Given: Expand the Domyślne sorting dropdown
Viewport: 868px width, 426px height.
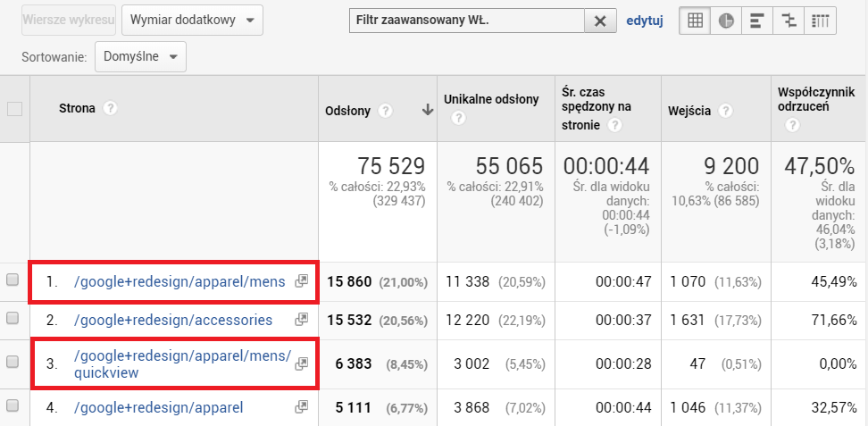Looking at the screenshot, I should tap(140, 56).
